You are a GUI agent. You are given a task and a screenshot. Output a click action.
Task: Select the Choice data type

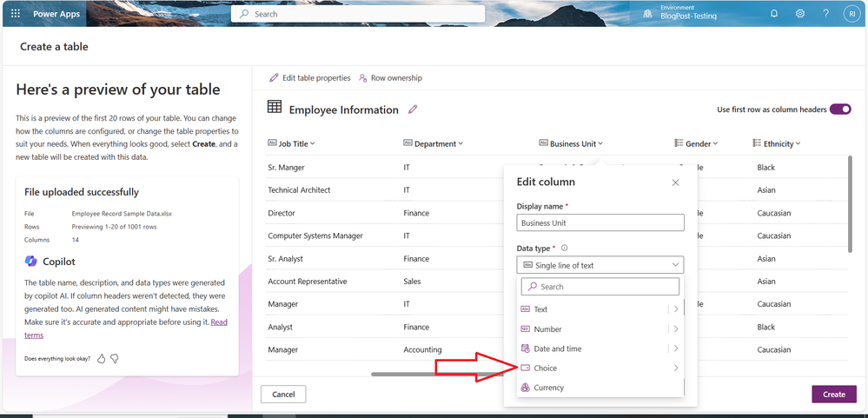(600, 368)
